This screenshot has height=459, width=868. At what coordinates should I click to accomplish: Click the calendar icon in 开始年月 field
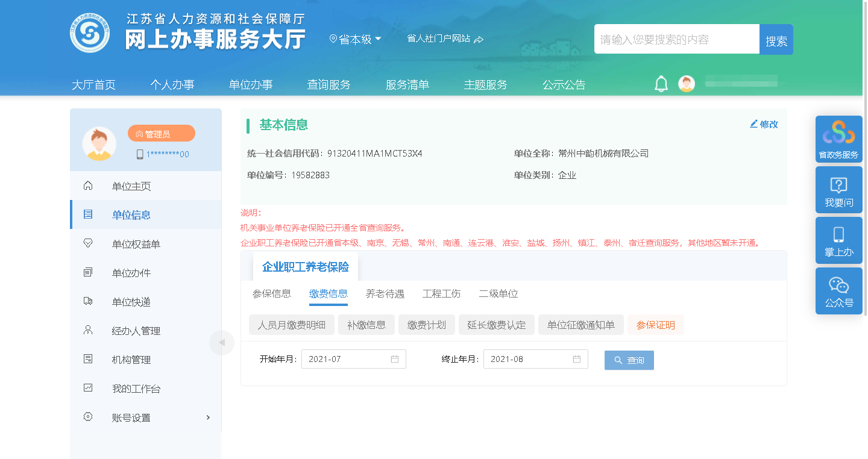pyautogui.click(x=395, y=359)
